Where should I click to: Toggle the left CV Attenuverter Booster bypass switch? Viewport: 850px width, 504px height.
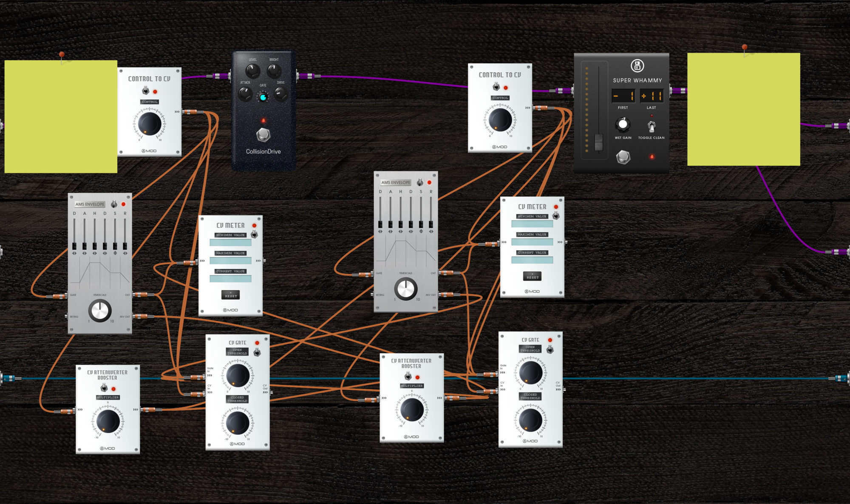point(104,388)
